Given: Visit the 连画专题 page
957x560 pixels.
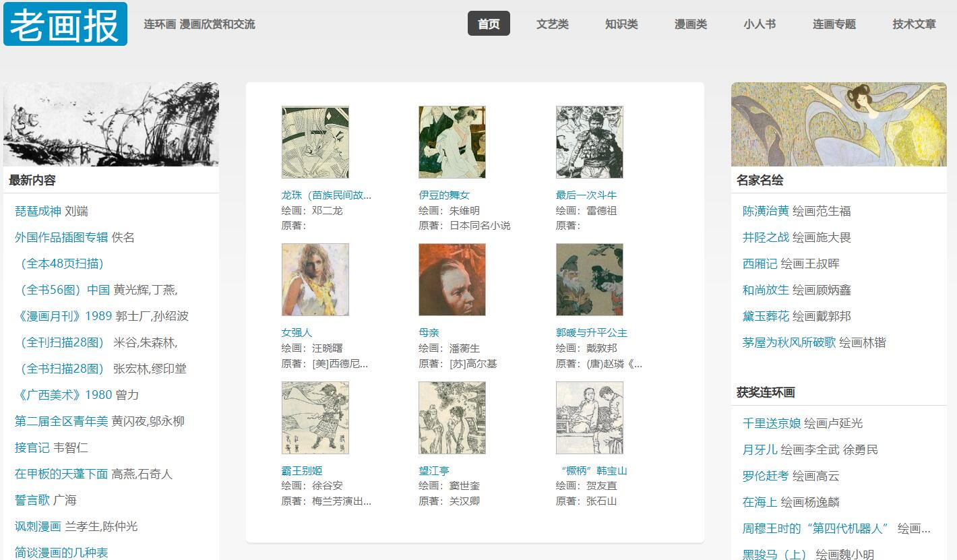Looking at the screenshot, I should coord(834,24).
